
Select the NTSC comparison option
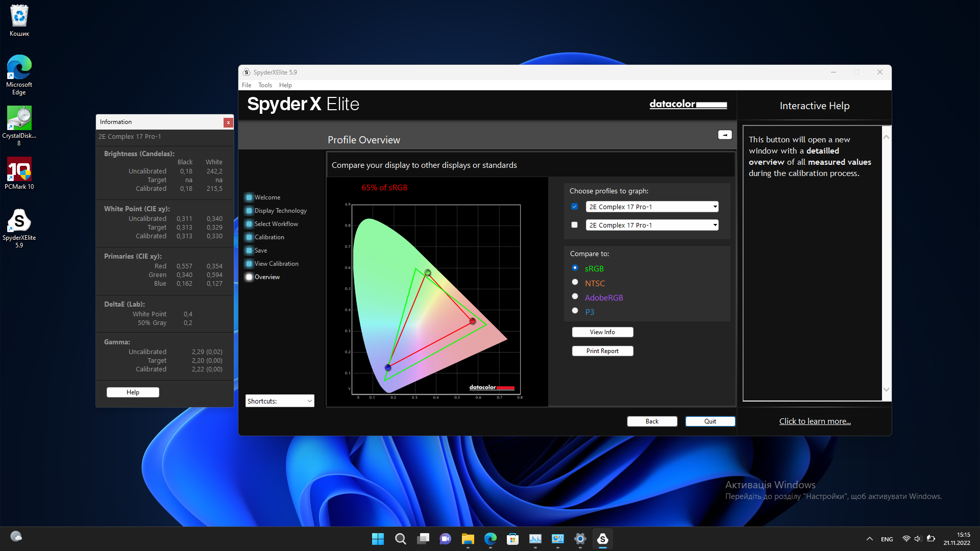pyautogui.click(x=575, y=282)
